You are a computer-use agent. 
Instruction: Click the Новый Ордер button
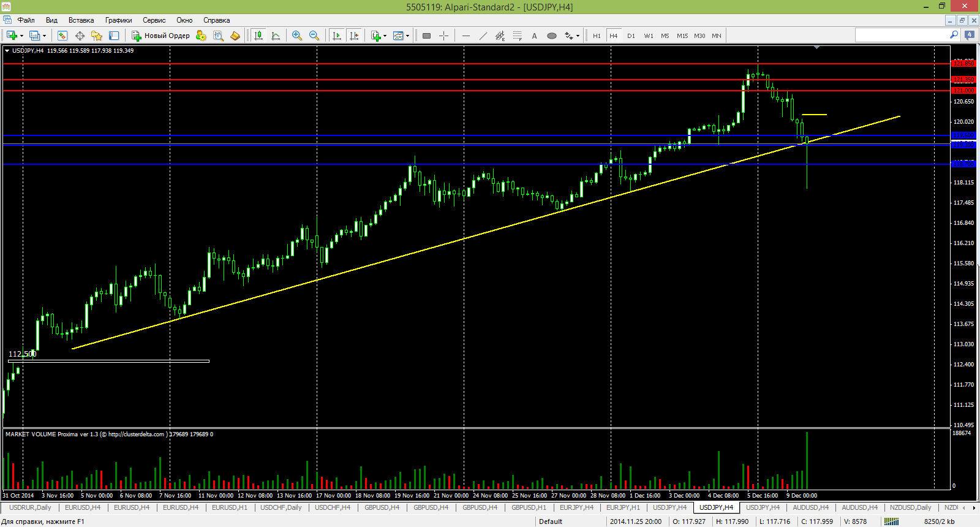click(x=161, y=36)
